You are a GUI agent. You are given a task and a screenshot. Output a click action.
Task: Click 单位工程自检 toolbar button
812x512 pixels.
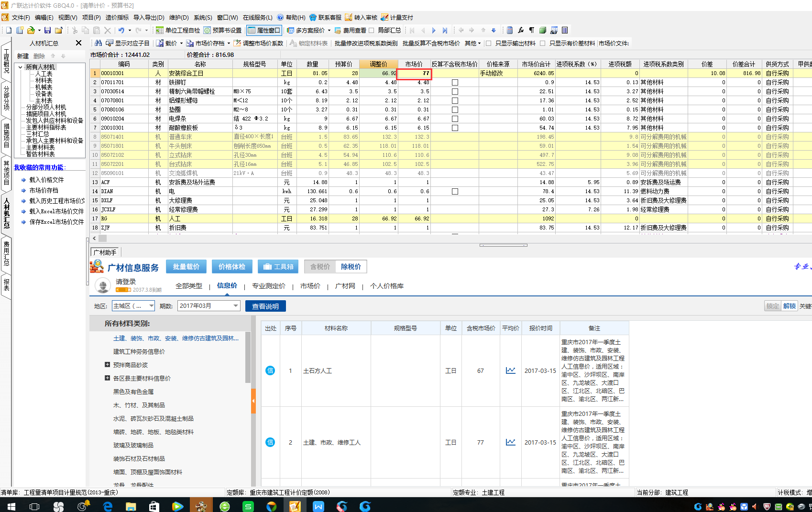tap(178, 30)
